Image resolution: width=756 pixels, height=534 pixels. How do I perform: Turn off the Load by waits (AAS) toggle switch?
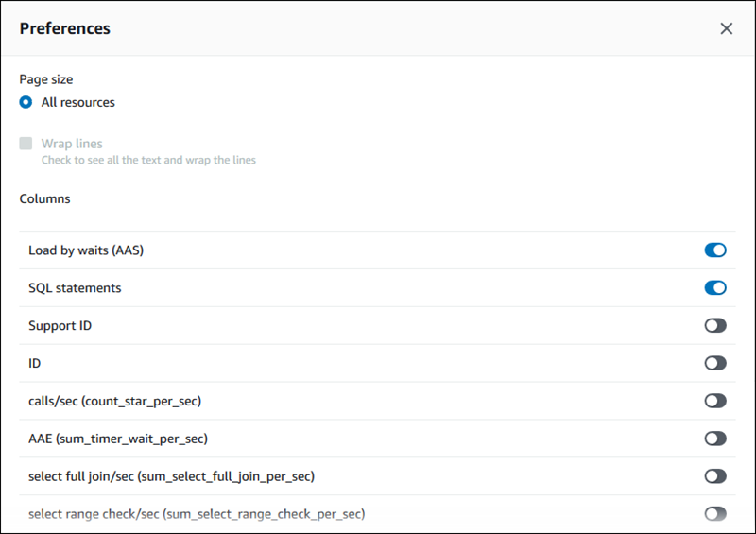click(x=715, y=250)
